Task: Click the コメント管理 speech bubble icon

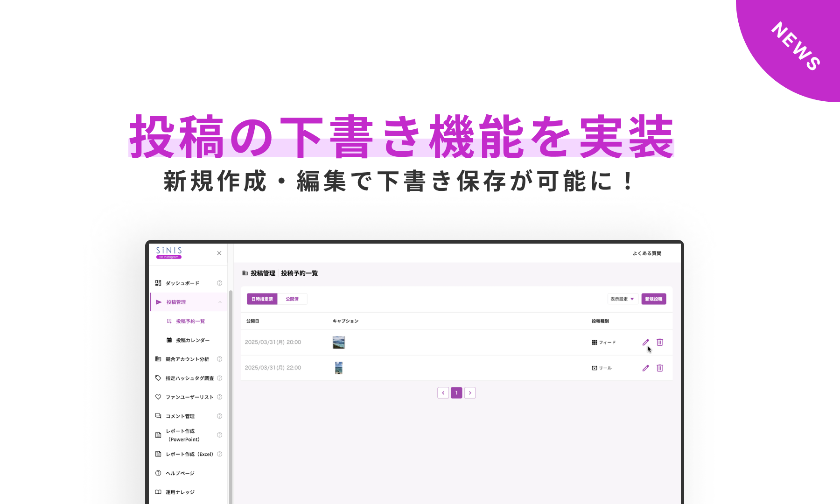Action: [158, 416]
